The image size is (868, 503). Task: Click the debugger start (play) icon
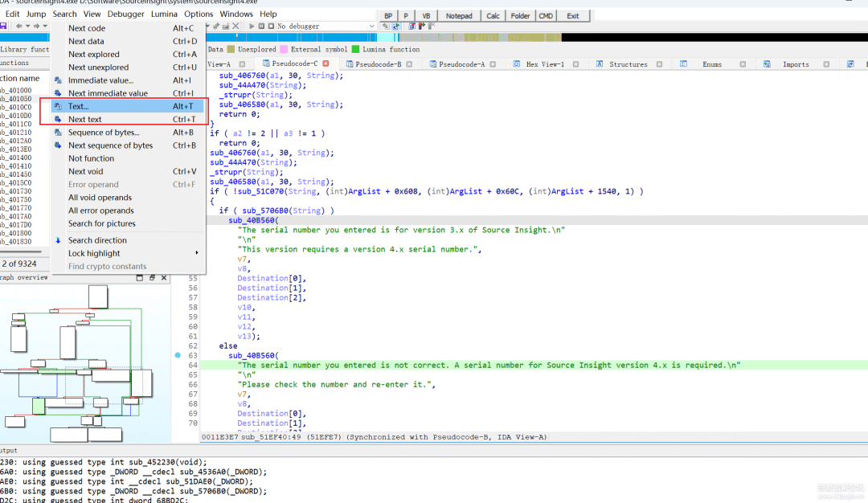click(x=252, y=27)
